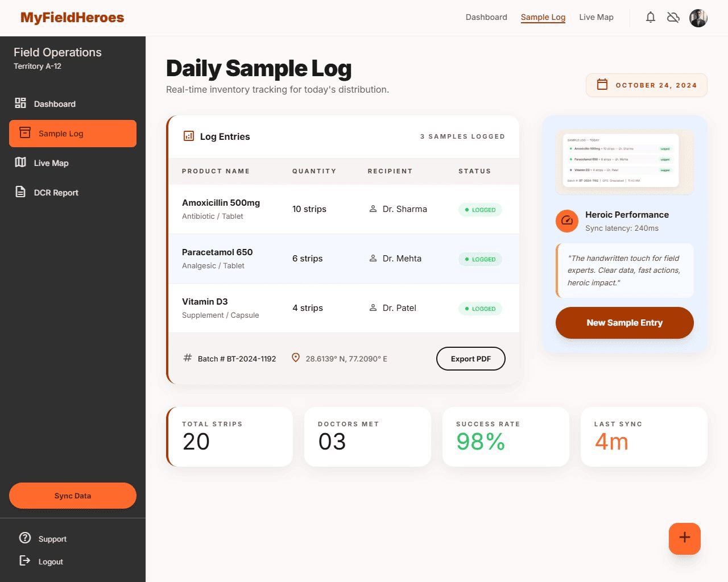
Task: Click the 28.6139° N, 77.2090° E coordinates
Action: tap(346, 359)
